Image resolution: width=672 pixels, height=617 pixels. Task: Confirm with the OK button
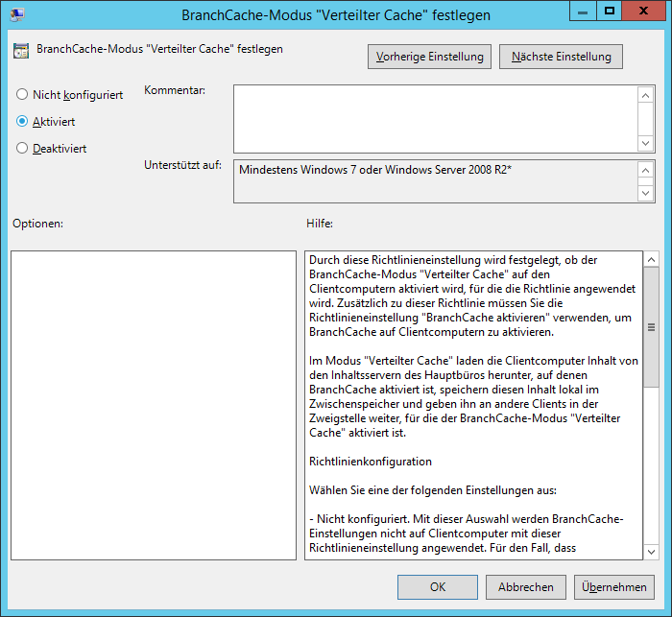point(438,587)
